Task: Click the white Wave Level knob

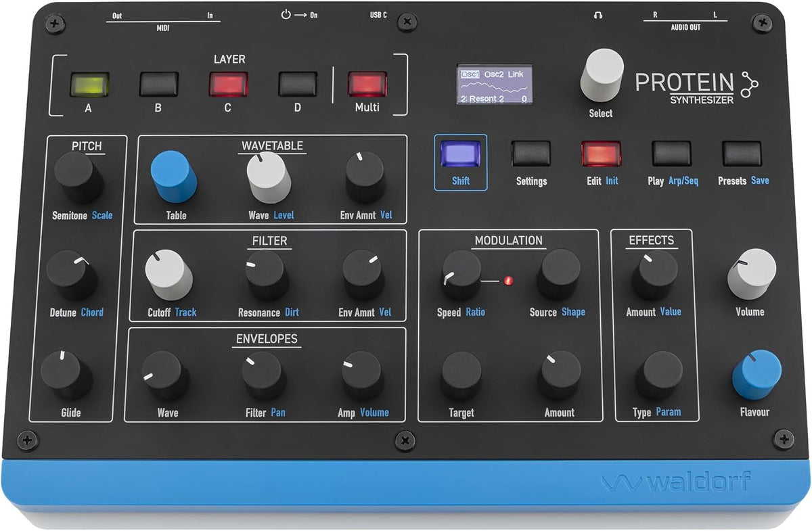Action: click(x=268, y=178)
